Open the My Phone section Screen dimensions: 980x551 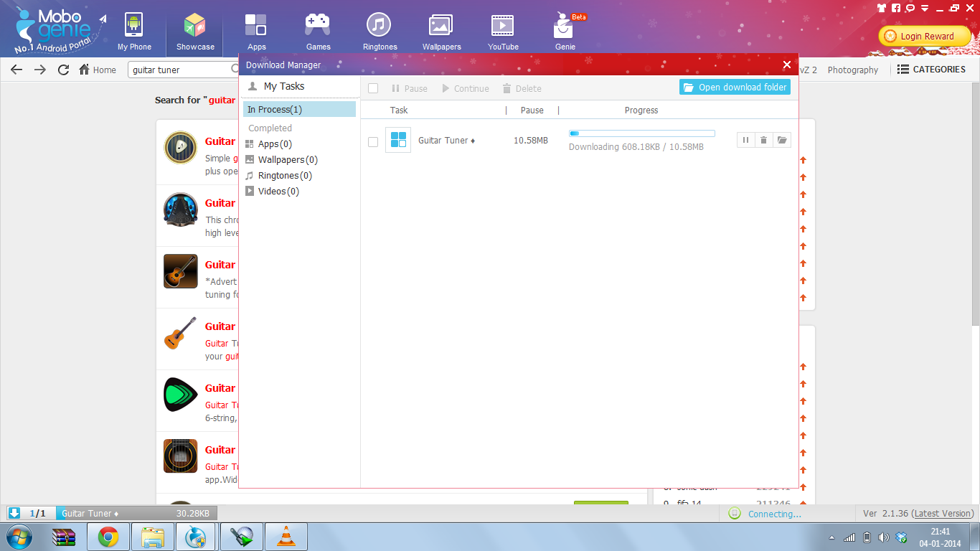tap(134, 32)
